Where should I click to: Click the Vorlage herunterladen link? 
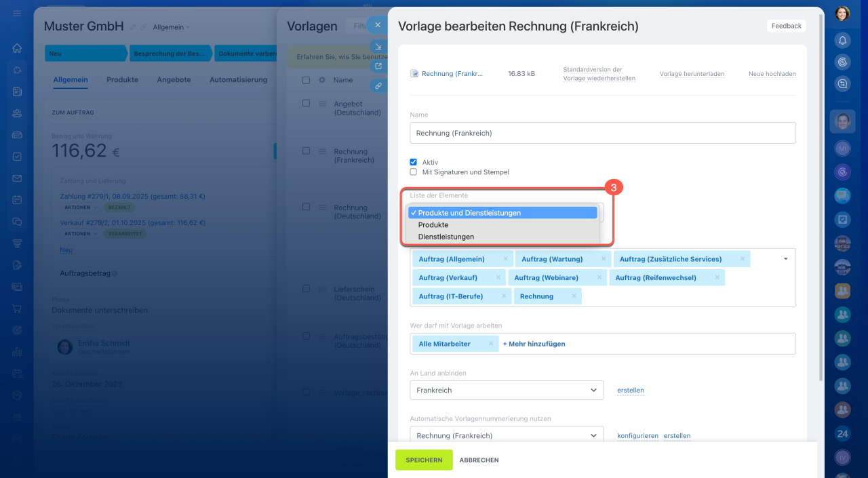(x=692, y=74)
